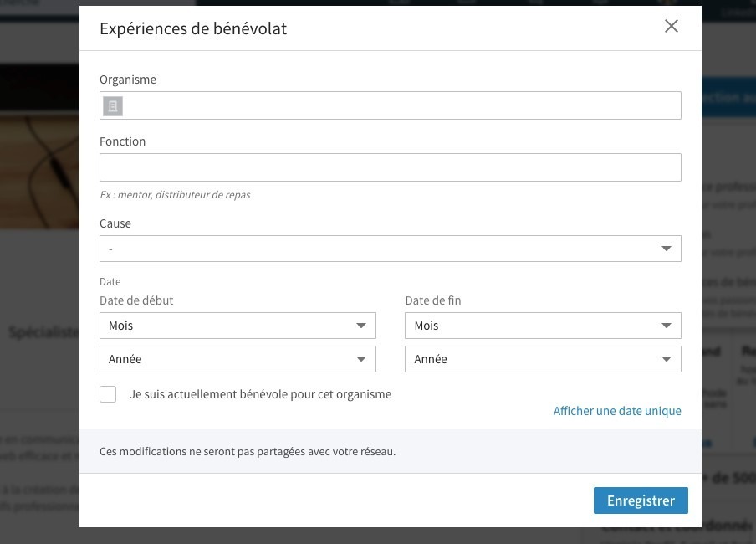The width and height of the screenshot is (756, 544).
Task: Open the Cause dropdown
Action: click(x=390, y=249)
